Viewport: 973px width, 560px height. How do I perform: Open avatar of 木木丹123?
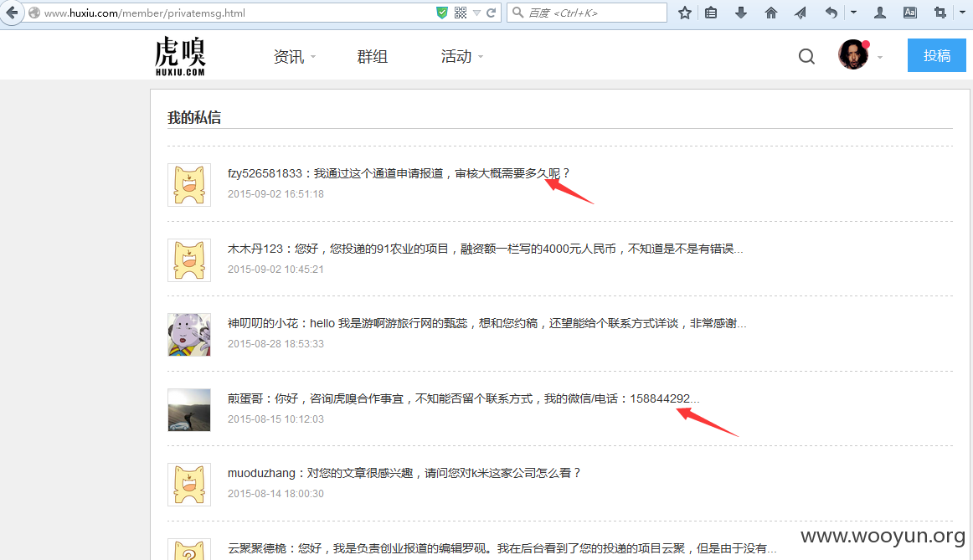[x=189, y=260]
